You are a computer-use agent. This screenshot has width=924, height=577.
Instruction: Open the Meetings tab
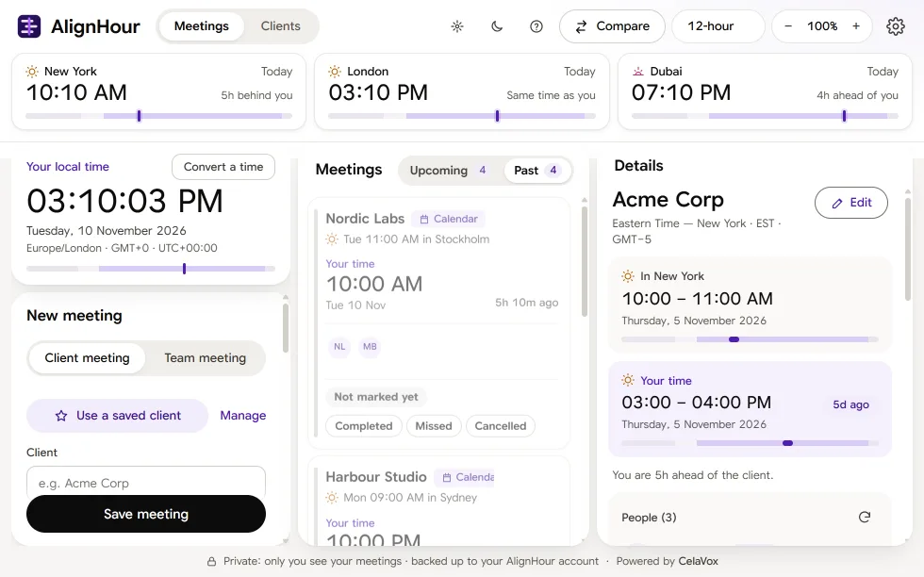(202, 26)
